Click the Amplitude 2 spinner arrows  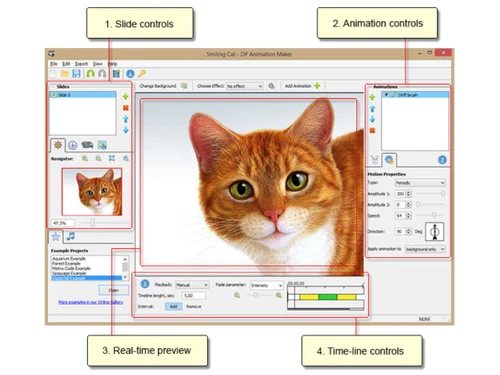409,205
